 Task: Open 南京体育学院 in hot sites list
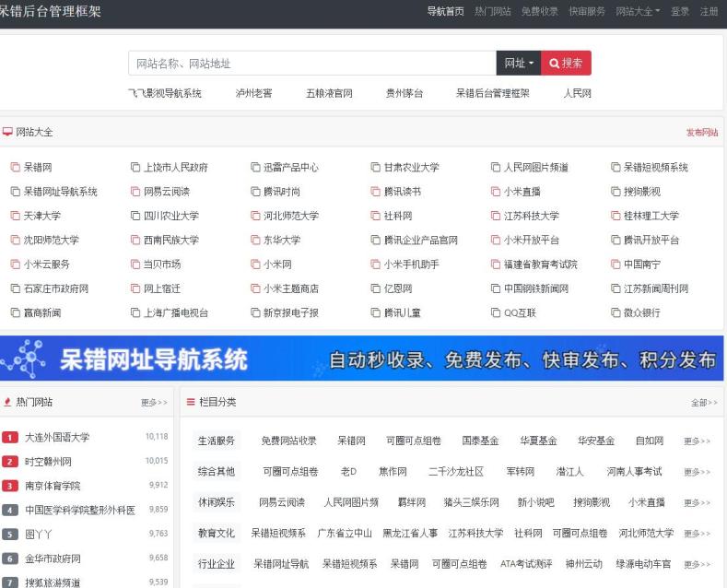(x=53, y=486)
